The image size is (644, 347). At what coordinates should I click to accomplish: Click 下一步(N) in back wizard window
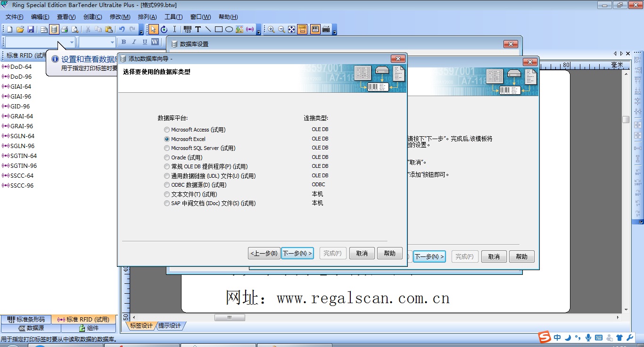click(x=429, y=256)
